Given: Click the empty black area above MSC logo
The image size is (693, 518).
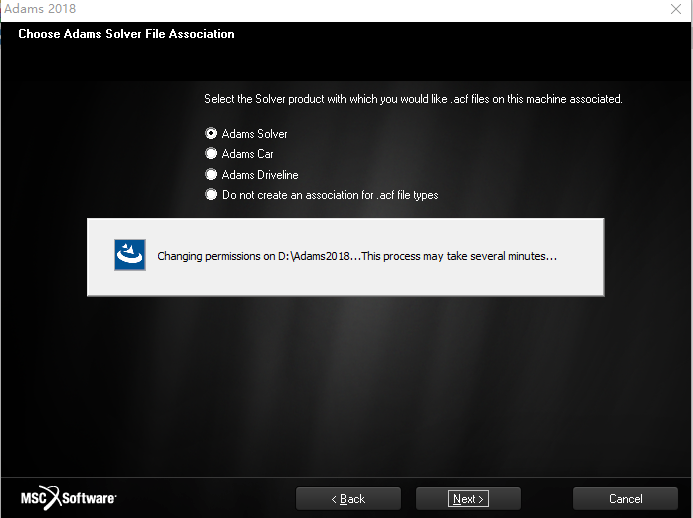Looking at the screenshot, I should pos(69,398).
